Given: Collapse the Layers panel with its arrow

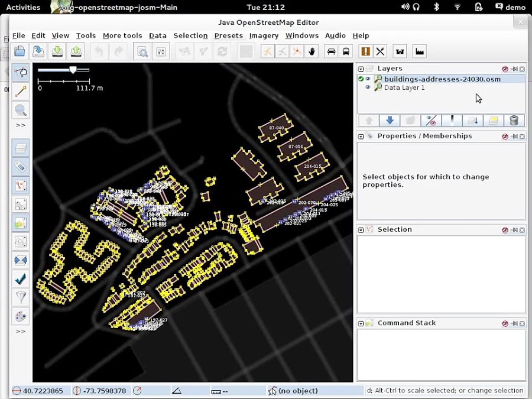Looking at the screenshot, I should pos(361,69).
